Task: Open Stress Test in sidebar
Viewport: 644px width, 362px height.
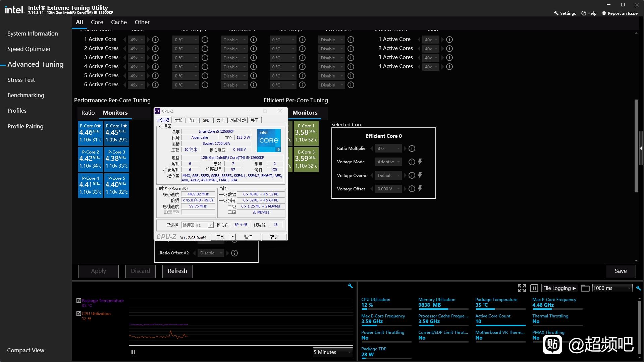Action: (x=21, y=80)
